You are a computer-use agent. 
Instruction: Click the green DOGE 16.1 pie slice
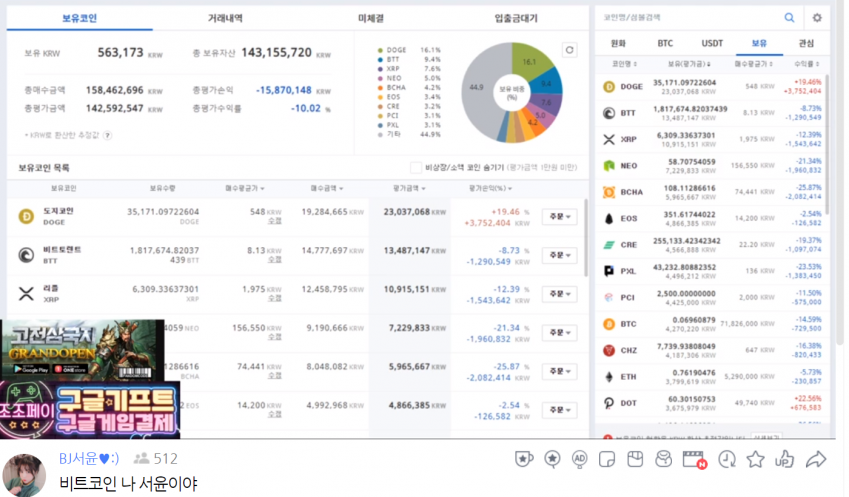tap(528, 62)
